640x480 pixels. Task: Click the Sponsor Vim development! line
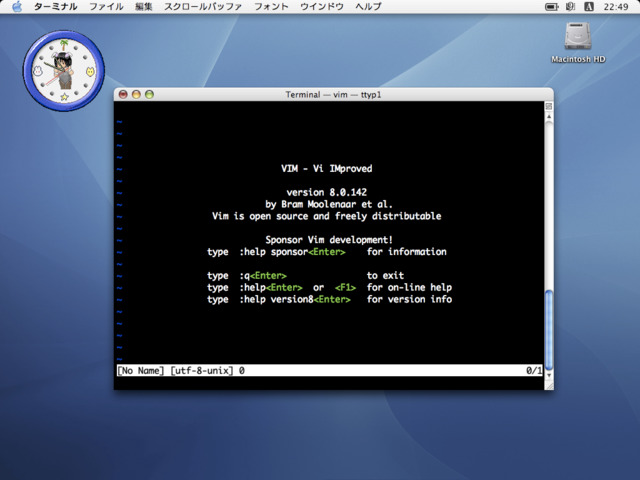[x=329, y=240]
